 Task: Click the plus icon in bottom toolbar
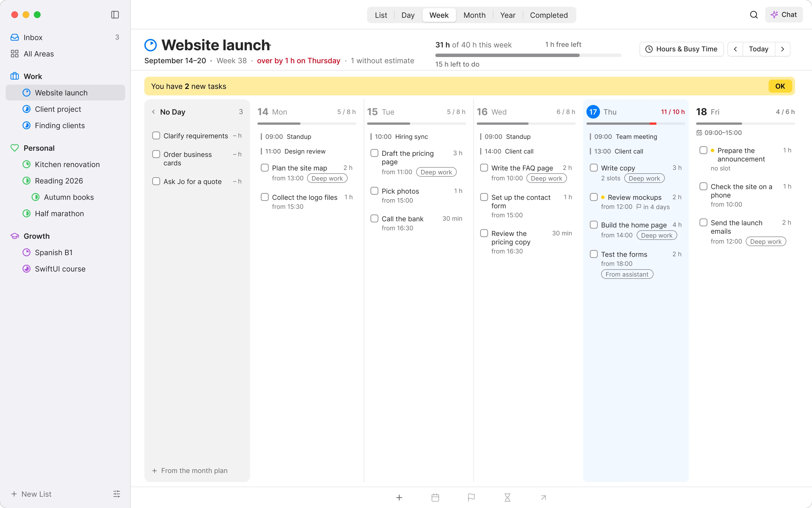pos(399,497)
